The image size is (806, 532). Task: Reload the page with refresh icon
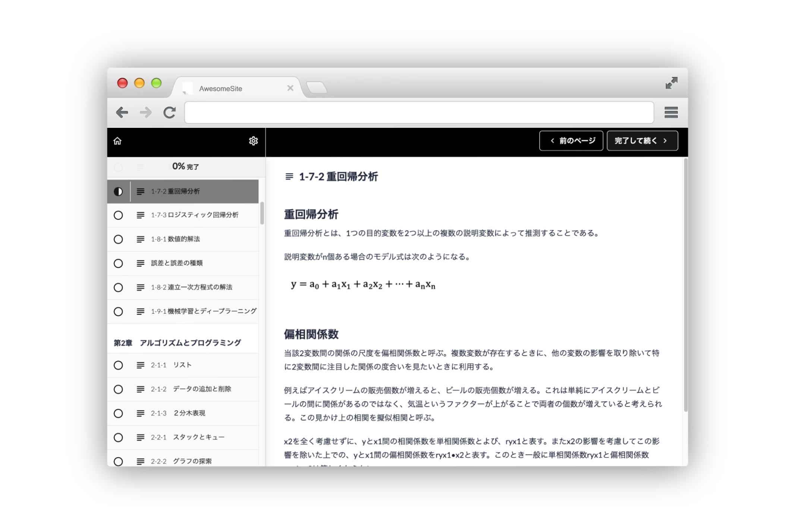coord(170,112)
